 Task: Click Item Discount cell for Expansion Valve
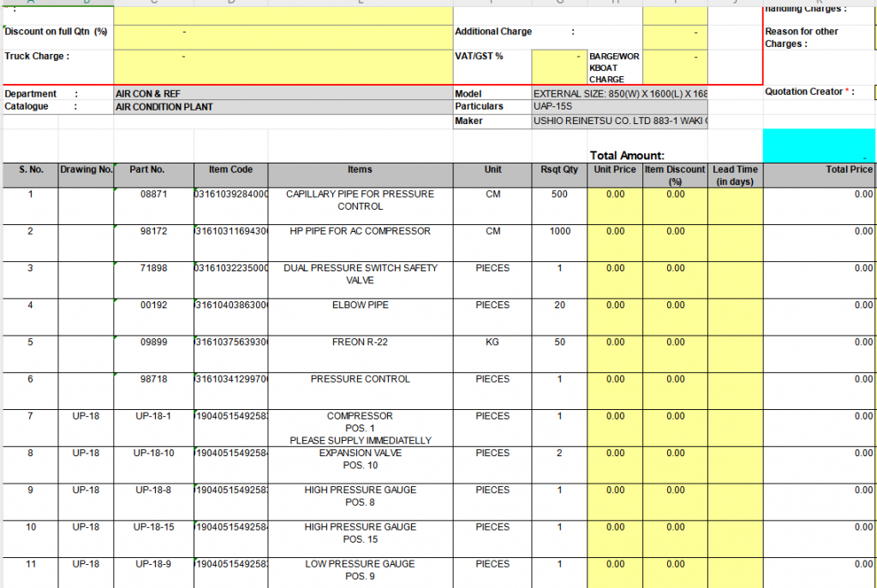(675, 465)
